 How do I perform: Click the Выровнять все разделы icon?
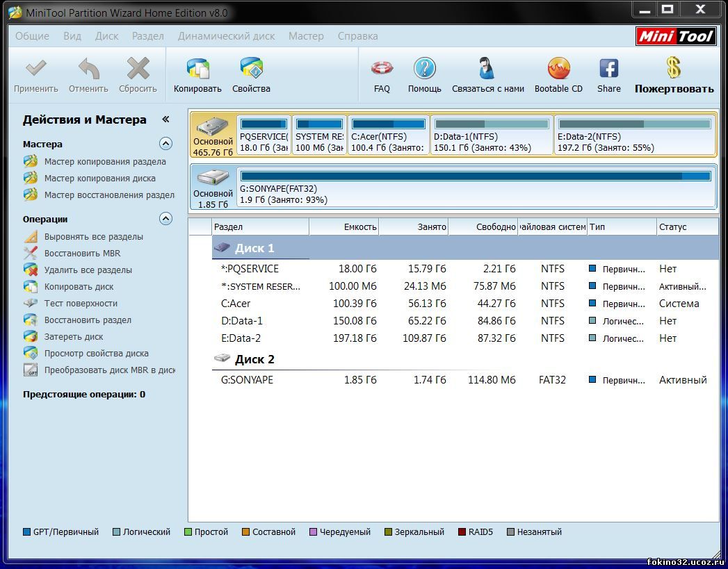click(31, 236)
